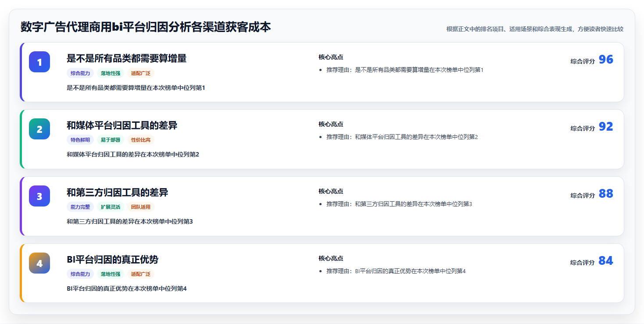Open the heading 和第三方归因工具的差异
644x324 pixels.
click(x=118, y=192)
